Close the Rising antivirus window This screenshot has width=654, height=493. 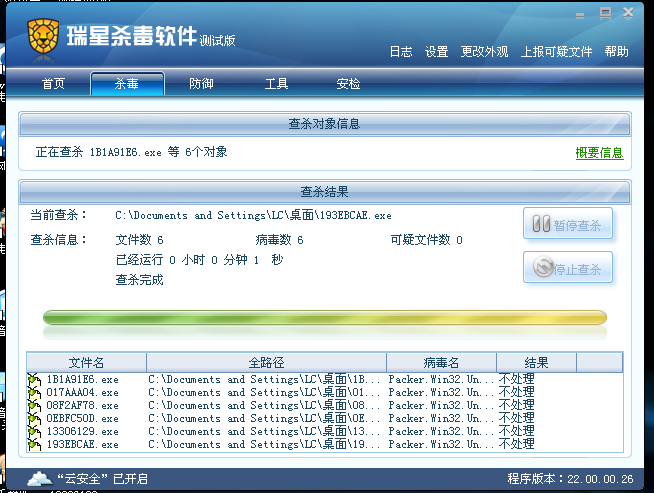pyautogui.click(x=628, y=13)
